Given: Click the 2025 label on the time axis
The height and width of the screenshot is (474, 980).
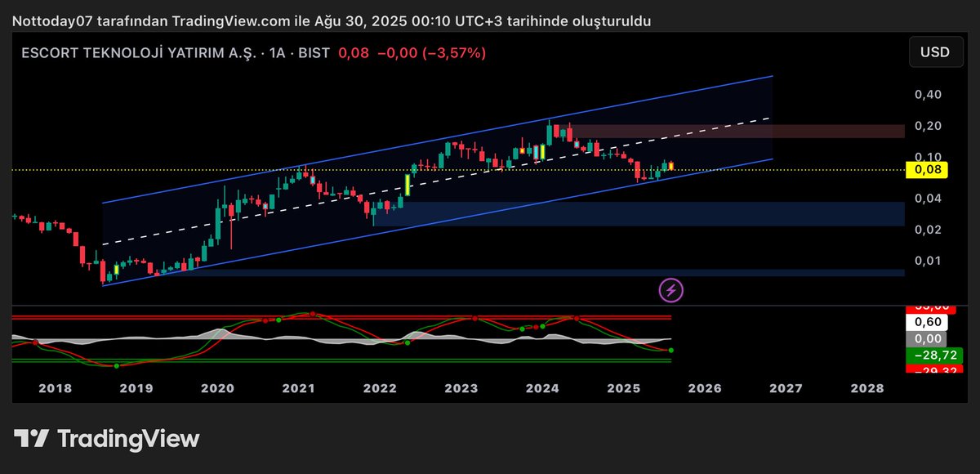Looking at the screenshot, I should [x=623, y=389].
